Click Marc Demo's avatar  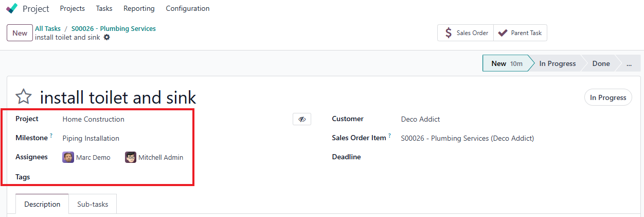[x=68, y=157]
